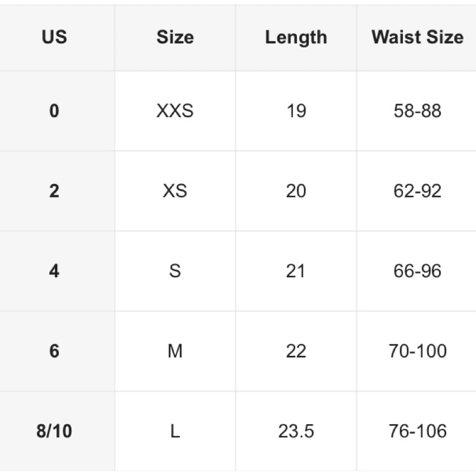Click waist size 76-106 cell
The width and height of the screenshot is (476, 476).
click(x=417, y=431)
